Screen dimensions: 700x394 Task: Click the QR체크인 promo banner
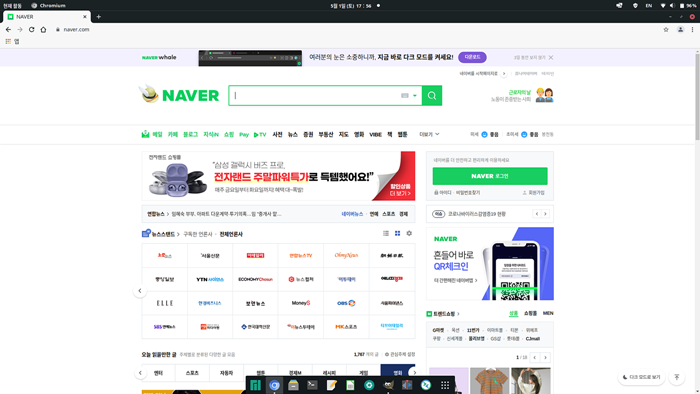(490, 264)
